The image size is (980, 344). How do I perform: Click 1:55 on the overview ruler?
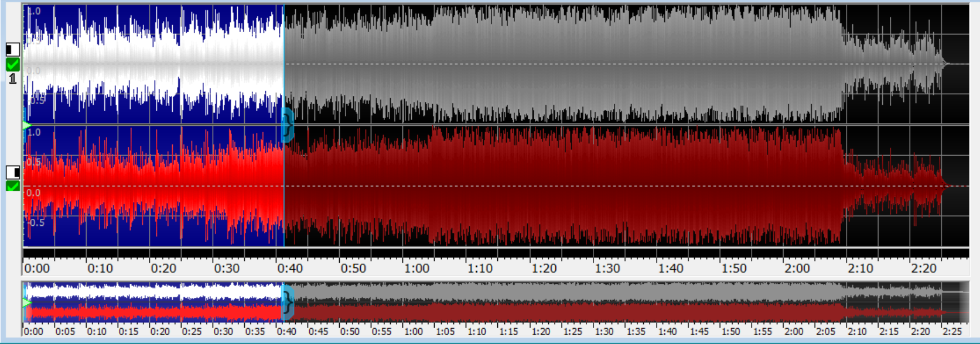(x=762, y=332)
